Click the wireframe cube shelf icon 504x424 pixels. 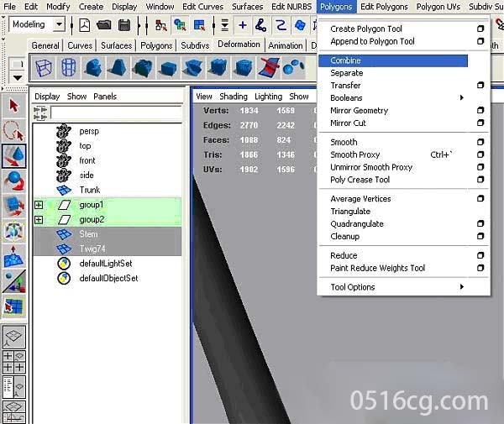click(44, 68)
